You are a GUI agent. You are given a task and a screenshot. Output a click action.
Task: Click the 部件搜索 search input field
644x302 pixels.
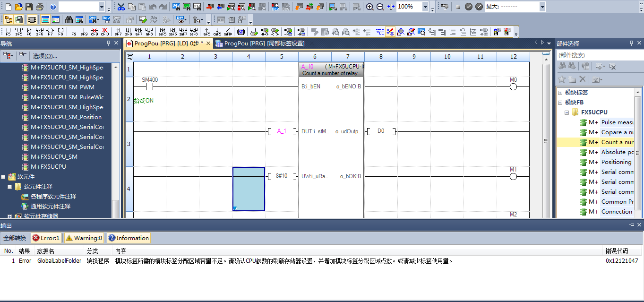(599, 55)
